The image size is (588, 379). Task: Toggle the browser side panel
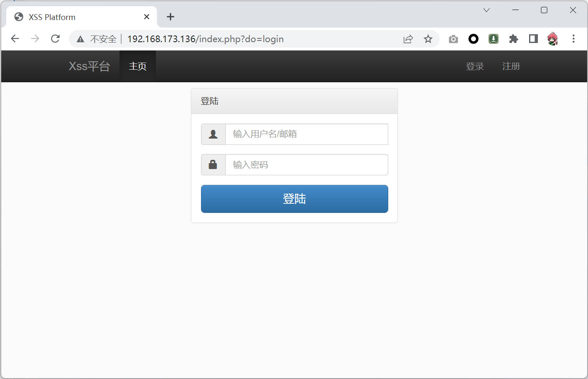(533, 39)
